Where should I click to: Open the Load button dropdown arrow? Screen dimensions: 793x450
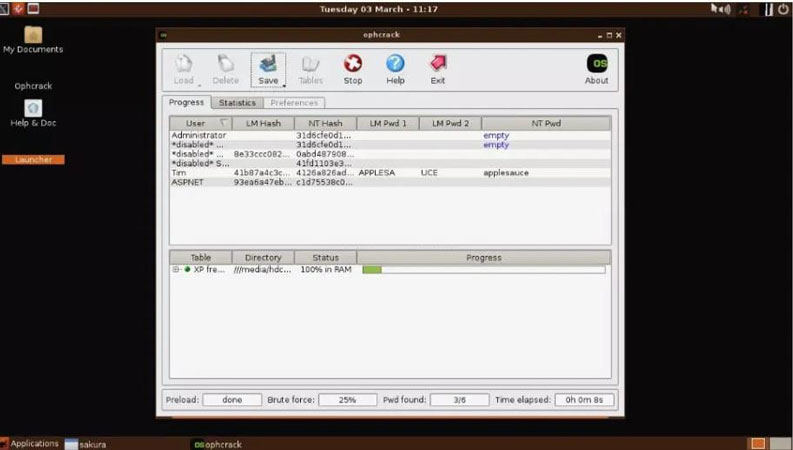(199, 86)
